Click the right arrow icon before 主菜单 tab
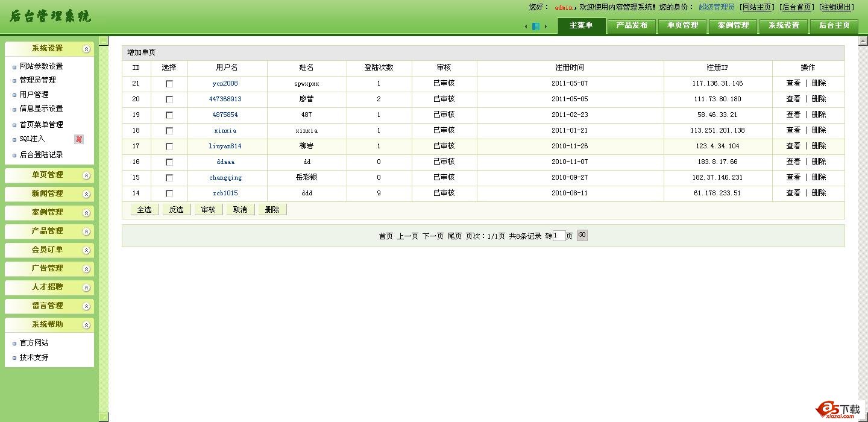Screen dimensions: 868x422 coord(546,27)
